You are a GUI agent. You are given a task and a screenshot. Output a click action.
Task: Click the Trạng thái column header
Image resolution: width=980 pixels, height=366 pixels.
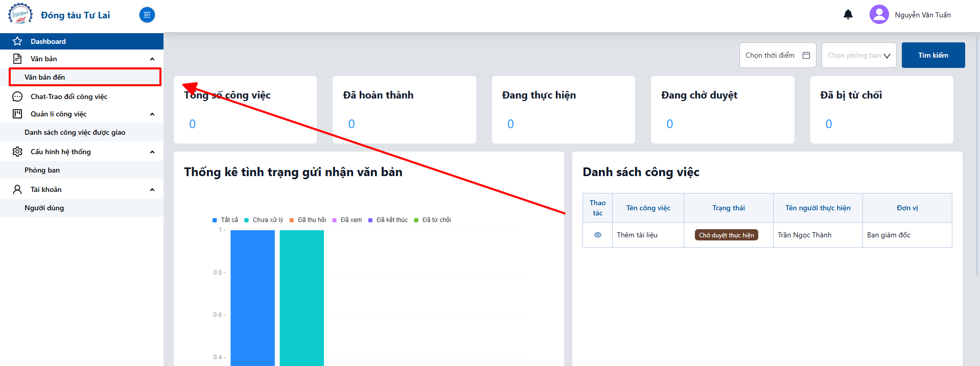tap(729, 208)
